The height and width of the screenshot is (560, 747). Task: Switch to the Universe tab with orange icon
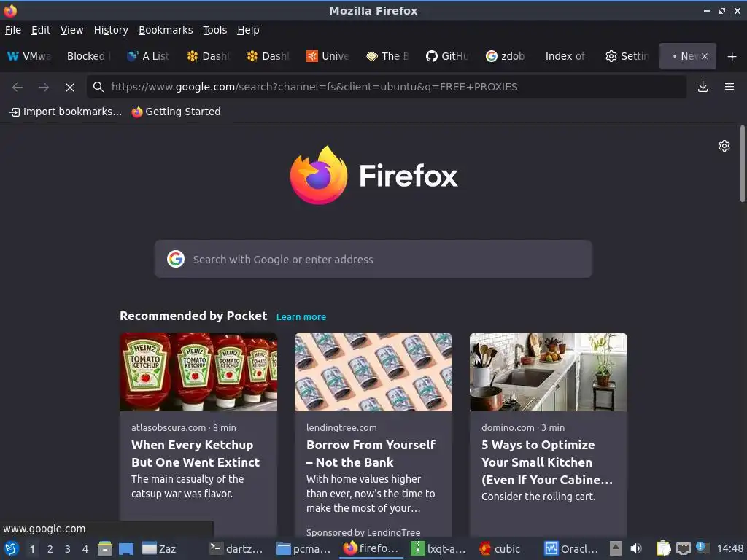[x=328, y=56]
